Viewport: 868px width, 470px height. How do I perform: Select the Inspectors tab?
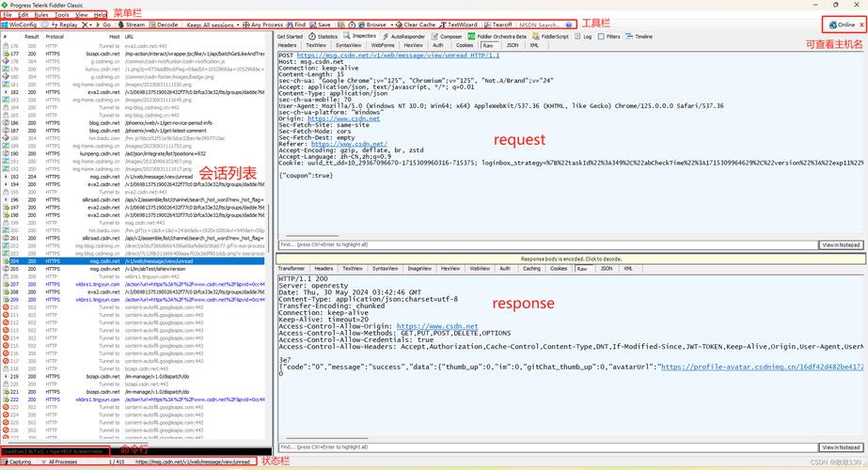(x=360, y=36)
